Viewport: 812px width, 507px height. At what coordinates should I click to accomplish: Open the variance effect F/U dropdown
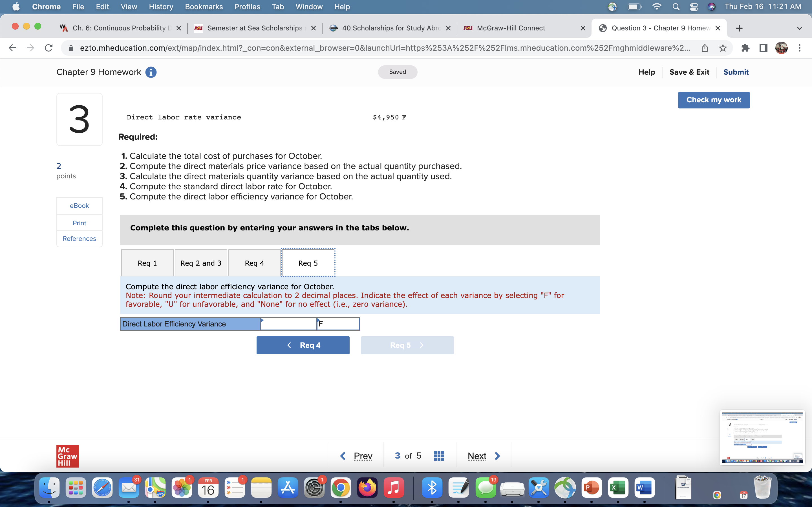pos(338,324)
